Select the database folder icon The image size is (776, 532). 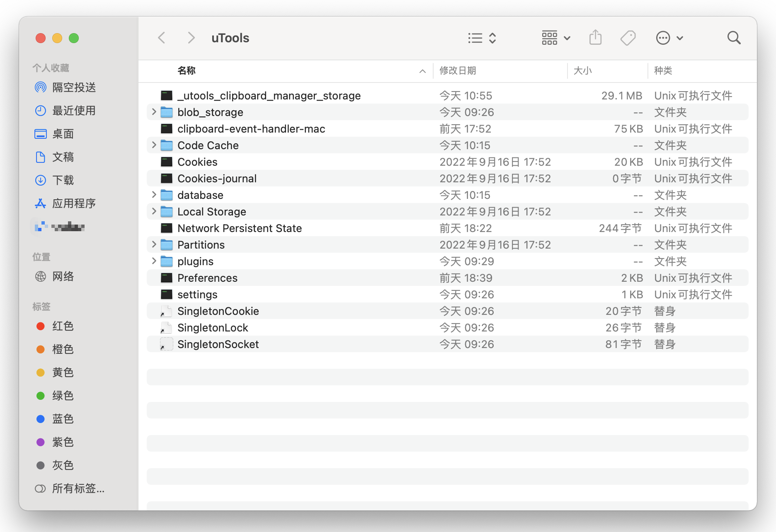click(167, 195)
